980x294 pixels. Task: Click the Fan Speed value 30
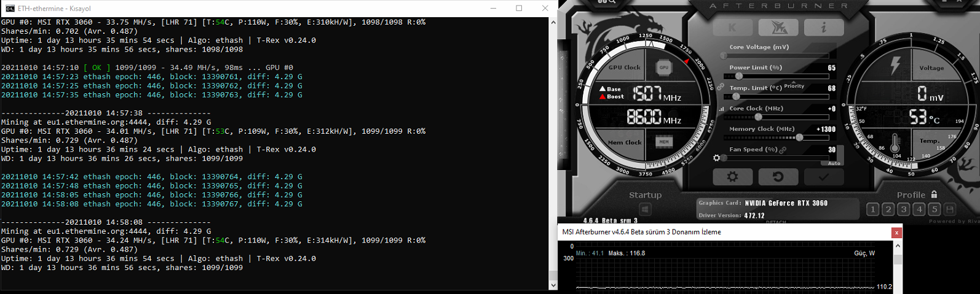[x=832, y=150]
